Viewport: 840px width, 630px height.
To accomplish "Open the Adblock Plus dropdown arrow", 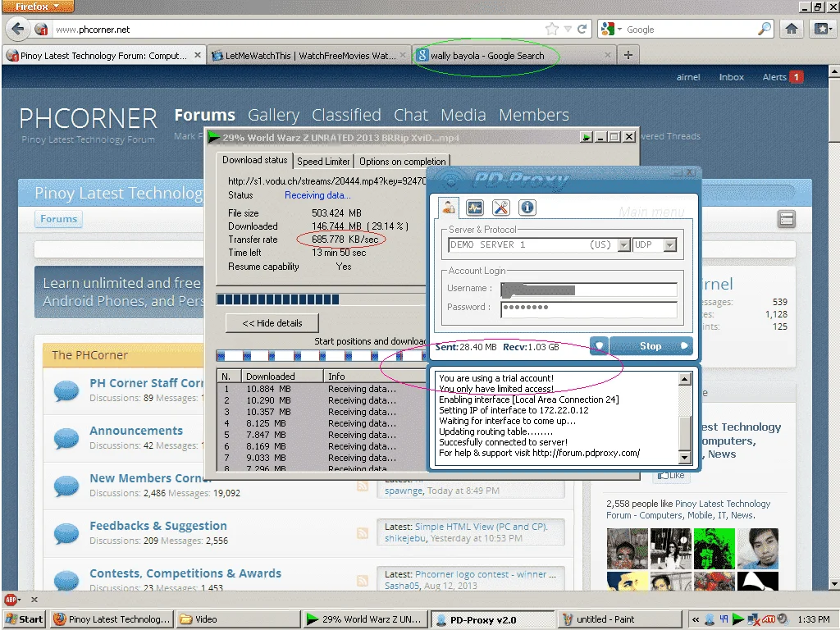I will click(20, 600).
